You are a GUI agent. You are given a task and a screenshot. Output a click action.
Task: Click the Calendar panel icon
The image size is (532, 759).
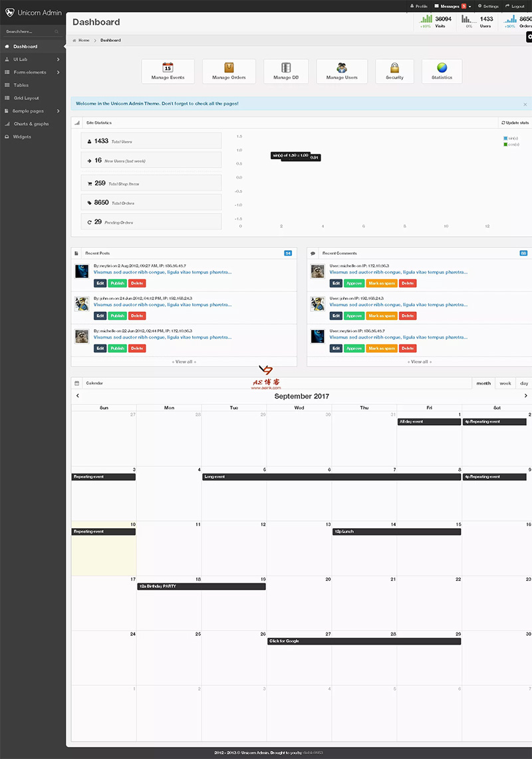point(77,383)
